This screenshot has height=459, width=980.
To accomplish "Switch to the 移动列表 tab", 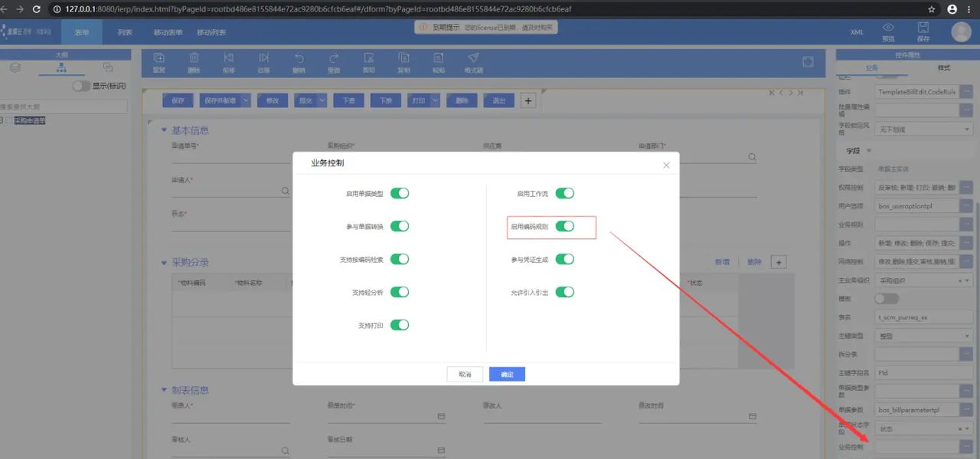I will pyautogui.click(x=211, y=32).
